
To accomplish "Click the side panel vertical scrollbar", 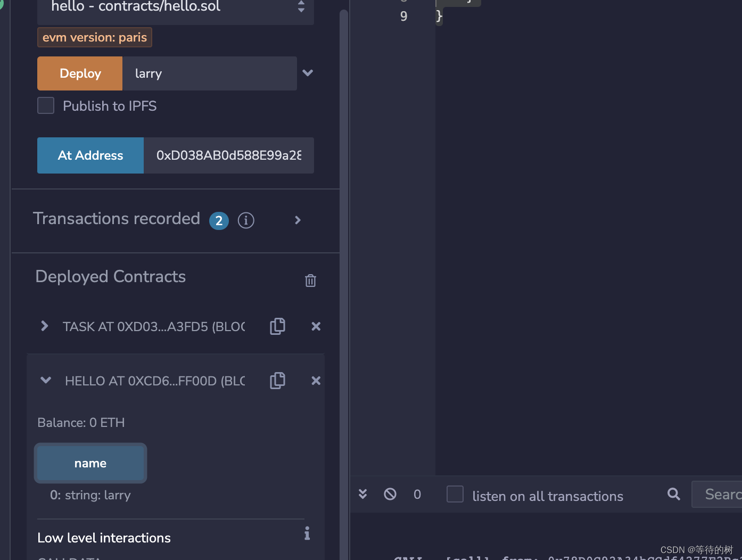I will pos(344,285).
